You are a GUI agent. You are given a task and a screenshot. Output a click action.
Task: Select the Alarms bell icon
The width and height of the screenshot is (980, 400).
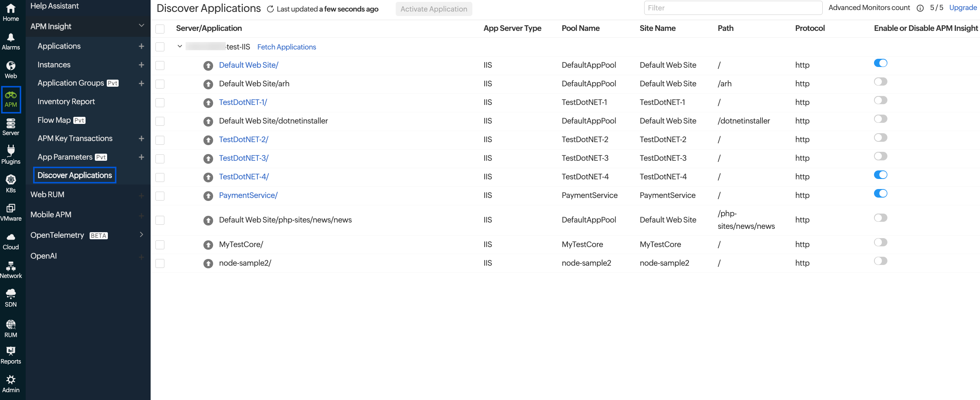coord(11,39)
